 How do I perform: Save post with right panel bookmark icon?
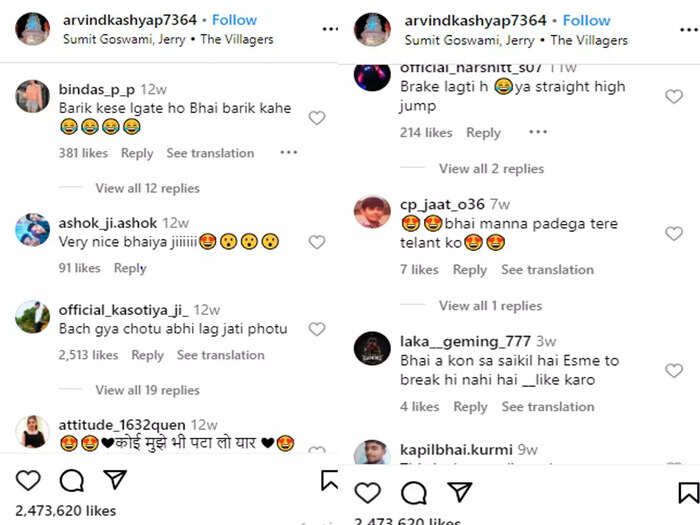pos(688,492)
